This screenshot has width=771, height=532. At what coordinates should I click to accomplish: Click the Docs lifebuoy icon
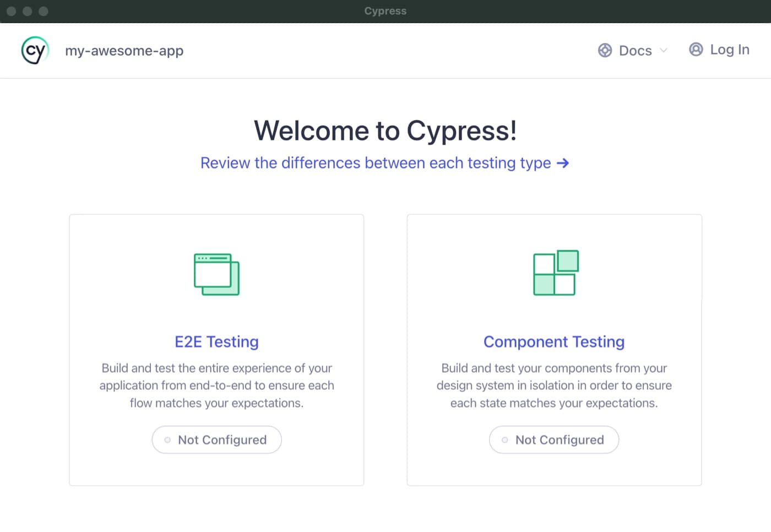(605, 50)
